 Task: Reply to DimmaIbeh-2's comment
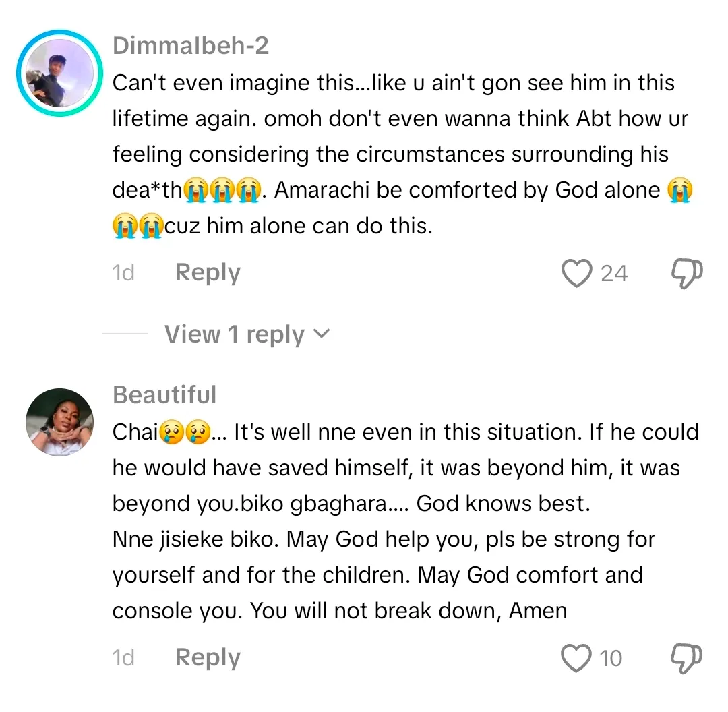pos(208,273)
